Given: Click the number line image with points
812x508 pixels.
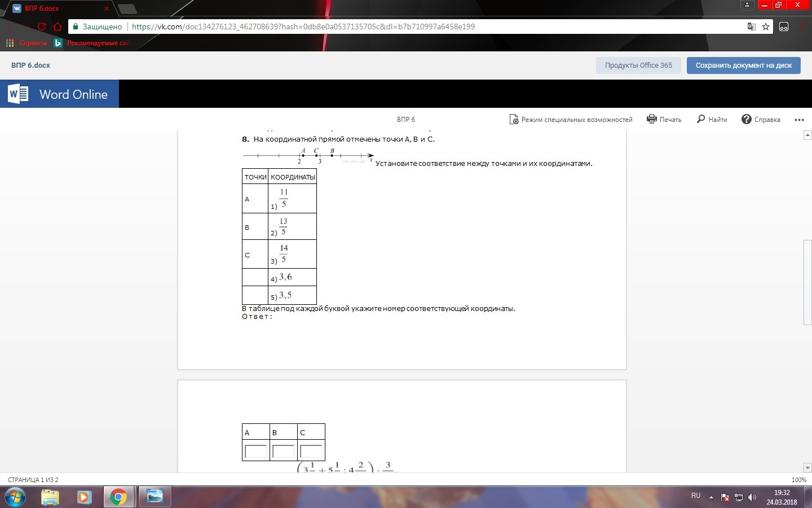Looking at the screenshot, I should click(308, 156).
